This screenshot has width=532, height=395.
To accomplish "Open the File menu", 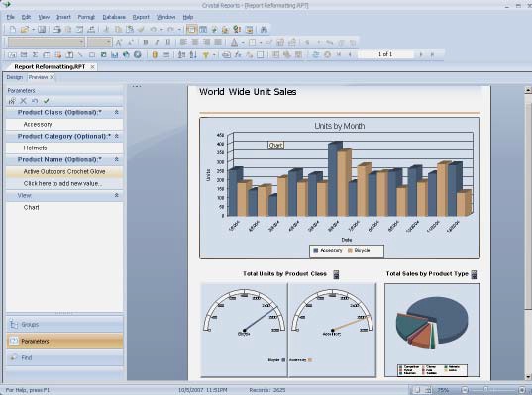I will point(11,17).
